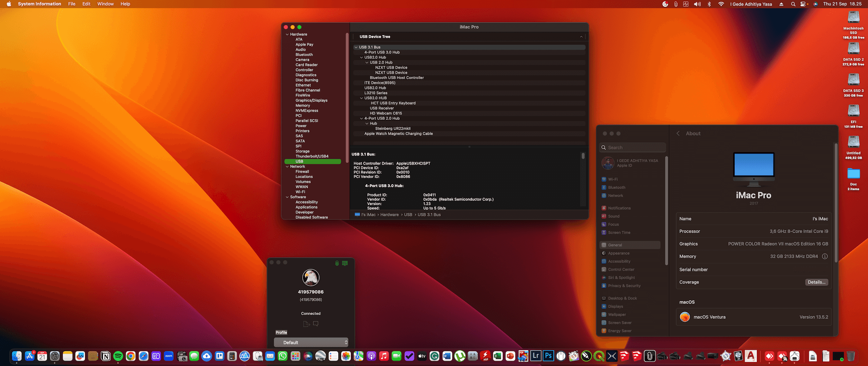
Task: Click the Search field in System Settings
Action: pyautogui.click(x=632, y=148)
